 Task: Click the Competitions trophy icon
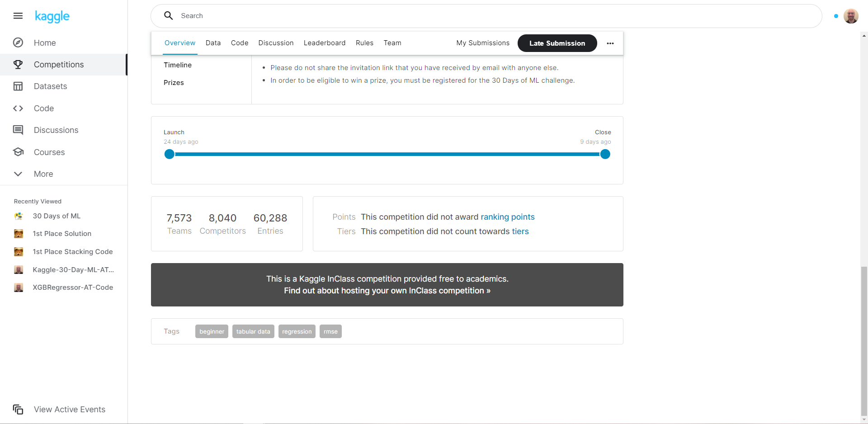18,65
